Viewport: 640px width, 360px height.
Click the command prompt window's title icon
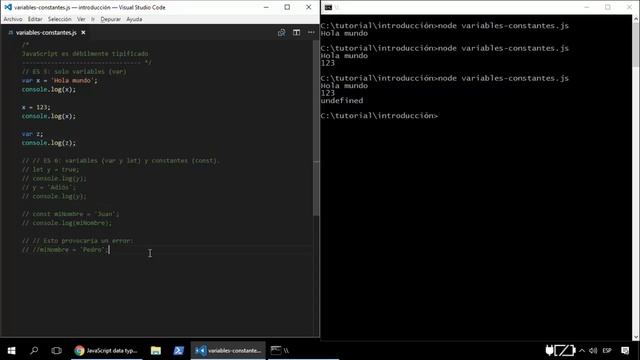pyautogui.click(x=328, y=7)
